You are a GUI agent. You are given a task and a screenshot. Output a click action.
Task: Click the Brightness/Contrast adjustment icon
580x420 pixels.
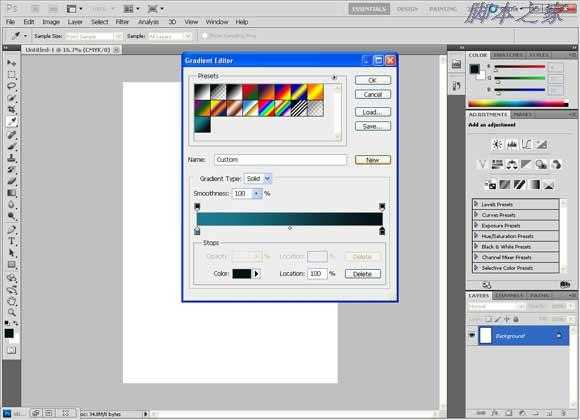[x=497, y=145]
